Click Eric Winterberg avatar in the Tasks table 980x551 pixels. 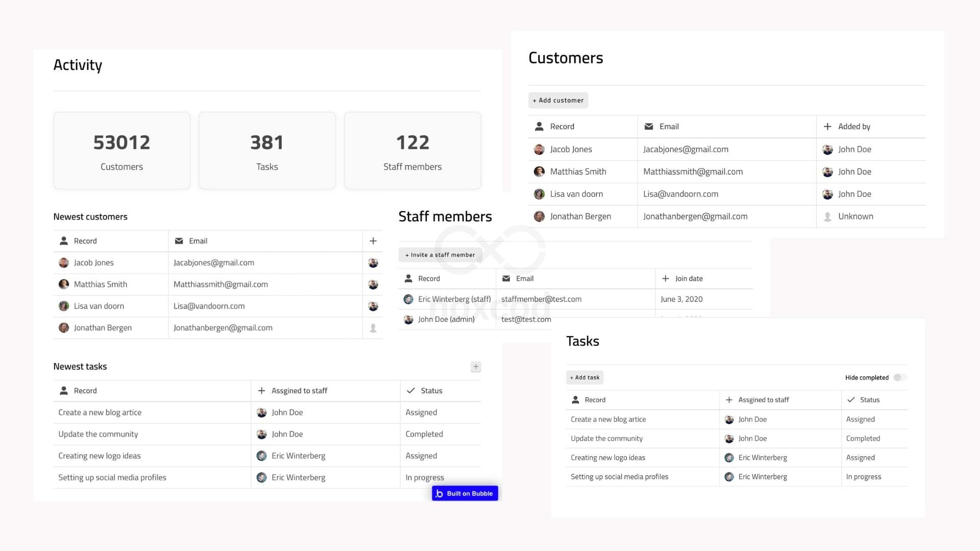[x=729, y=457]
